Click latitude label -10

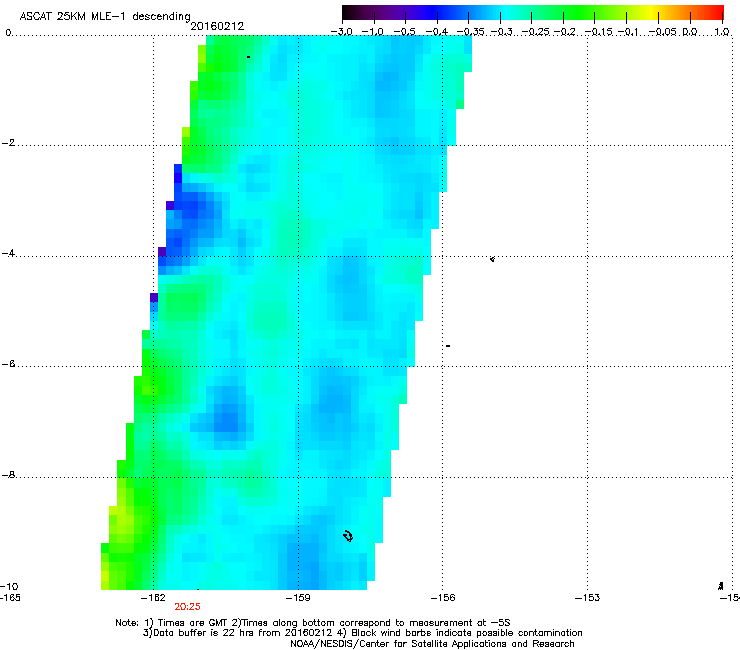(x=9, y=586)
